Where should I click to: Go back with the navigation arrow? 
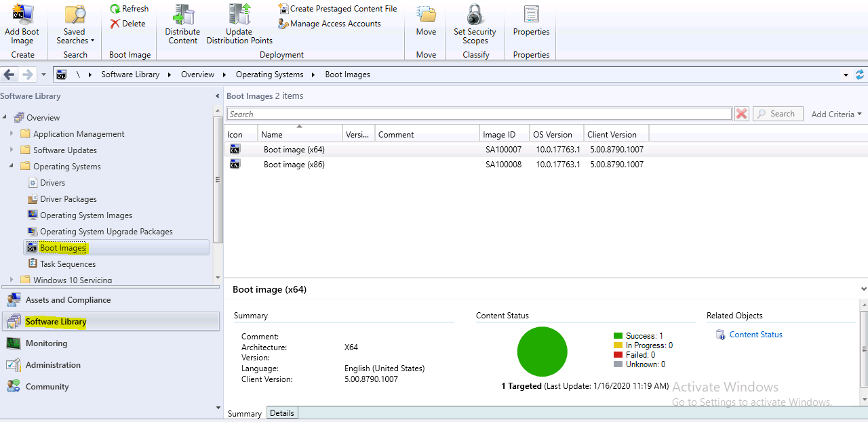pyautogui.click(x=9, y=75)
